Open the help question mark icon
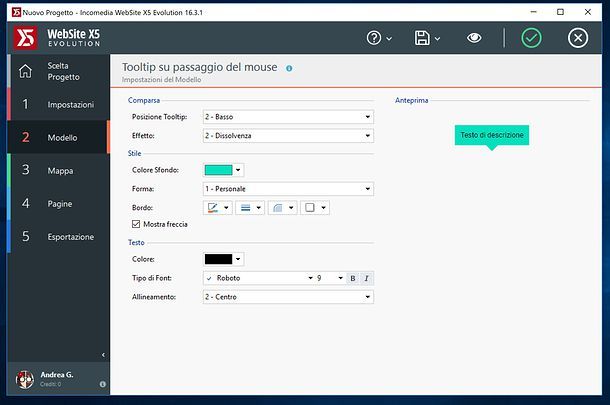This screenshot has width=610, height=405. (374, 38)
